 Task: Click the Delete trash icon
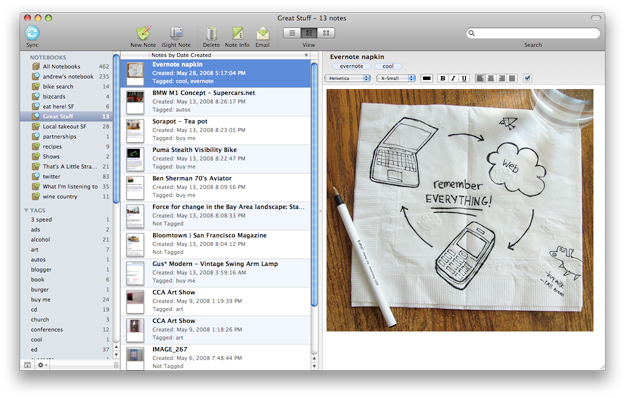coord(211,34)
